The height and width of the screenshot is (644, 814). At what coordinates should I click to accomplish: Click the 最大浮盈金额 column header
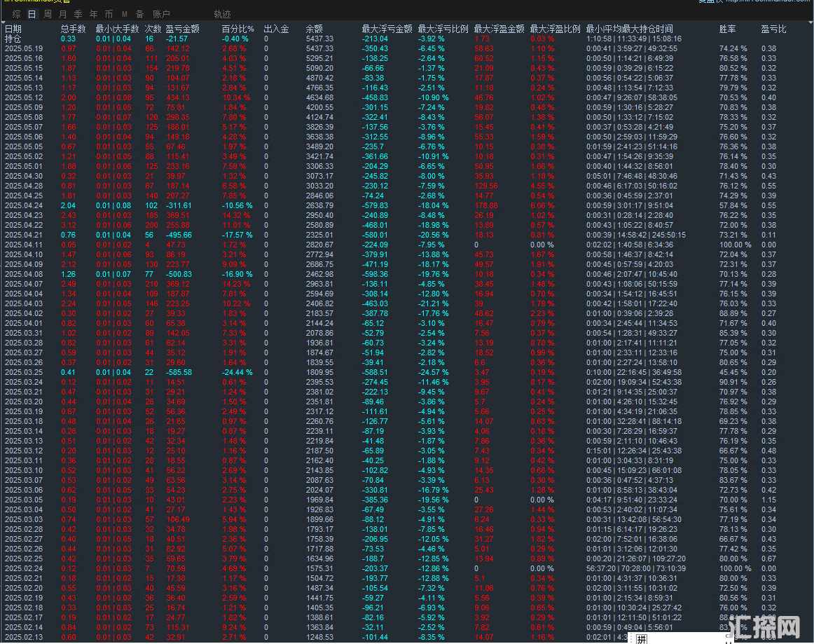[499, 29]
